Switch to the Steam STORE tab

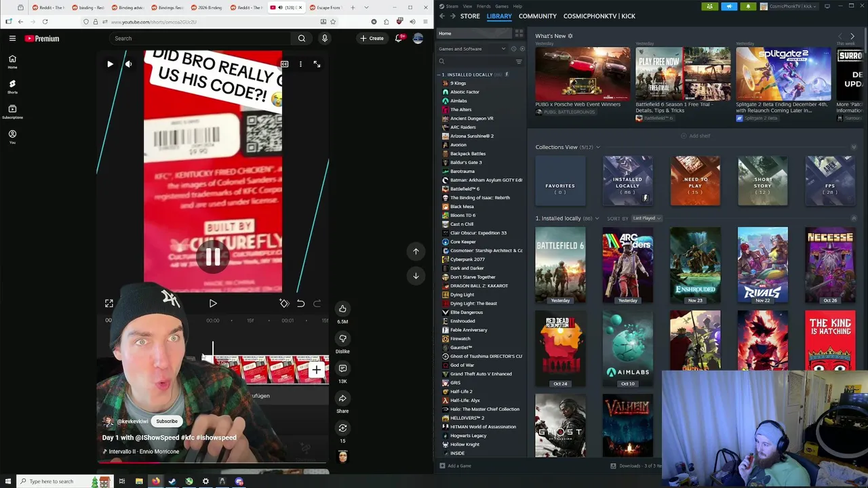[470, 16]
